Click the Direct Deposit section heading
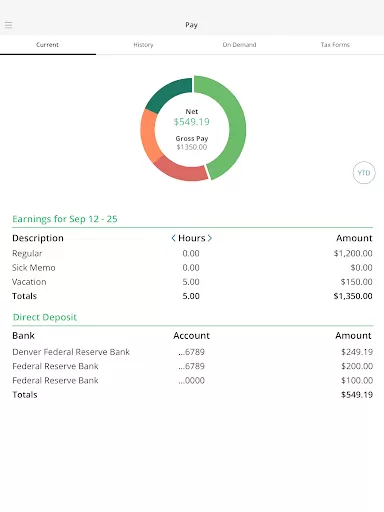Image resolution: width=384 pixels, height=512 pixels. (45, 317)
